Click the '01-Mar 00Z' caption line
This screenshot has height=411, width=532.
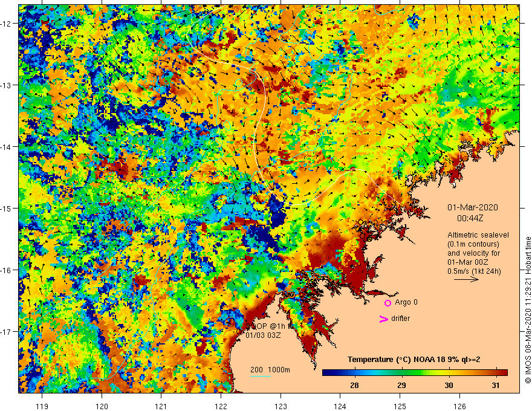click(468, 262)
